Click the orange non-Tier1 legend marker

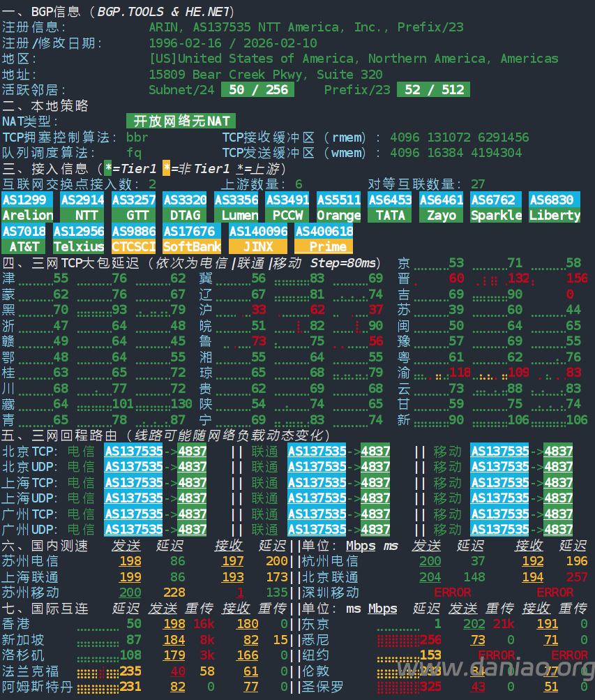tap(166, 168)
